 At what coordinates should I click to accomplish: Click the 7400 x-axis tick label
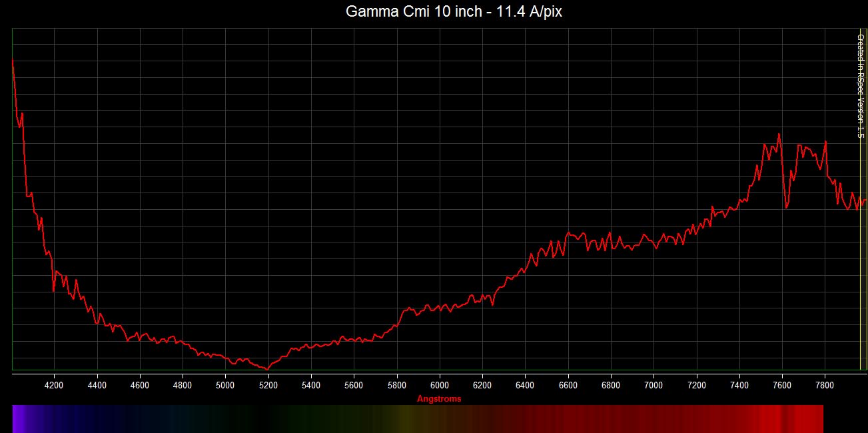coord(739,385)
